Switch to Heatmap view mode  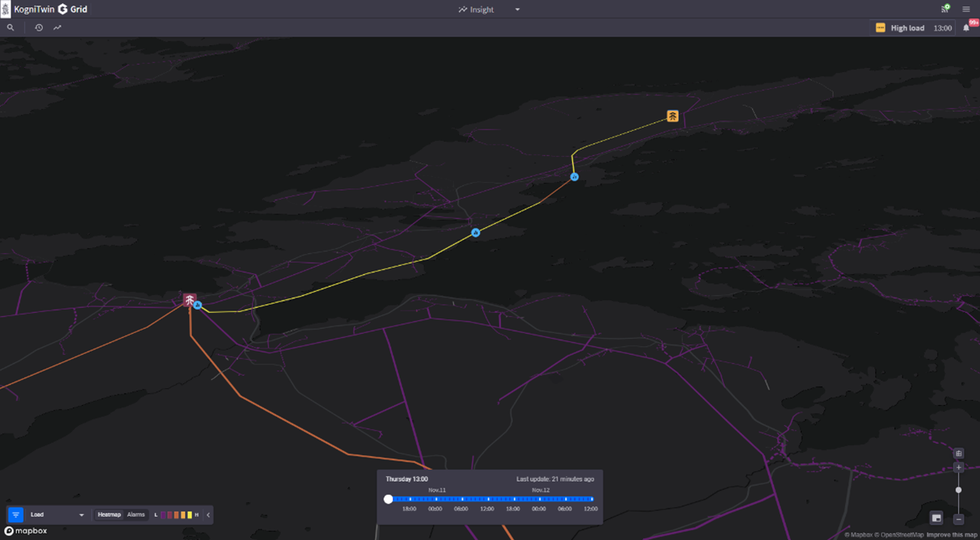coord(109,515)
